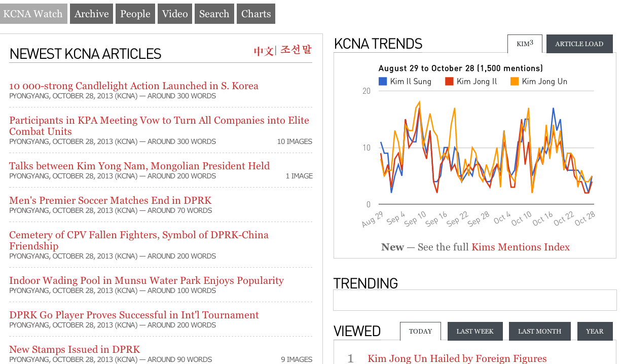This screenshot has height=364, width=622.
Task: Show articles viewed Last Month
Action: 539,332
